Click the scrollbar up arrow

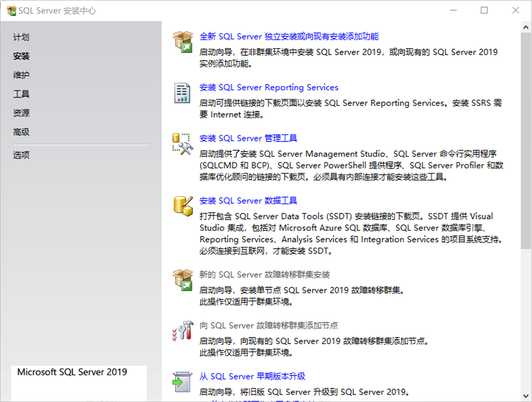(526, 27)
